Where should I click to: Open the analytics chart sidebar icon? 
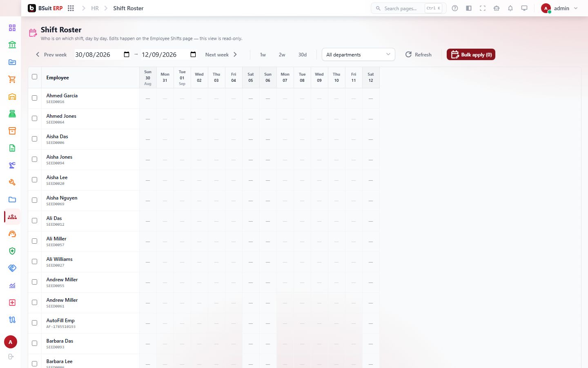click(x=12, y=285)
